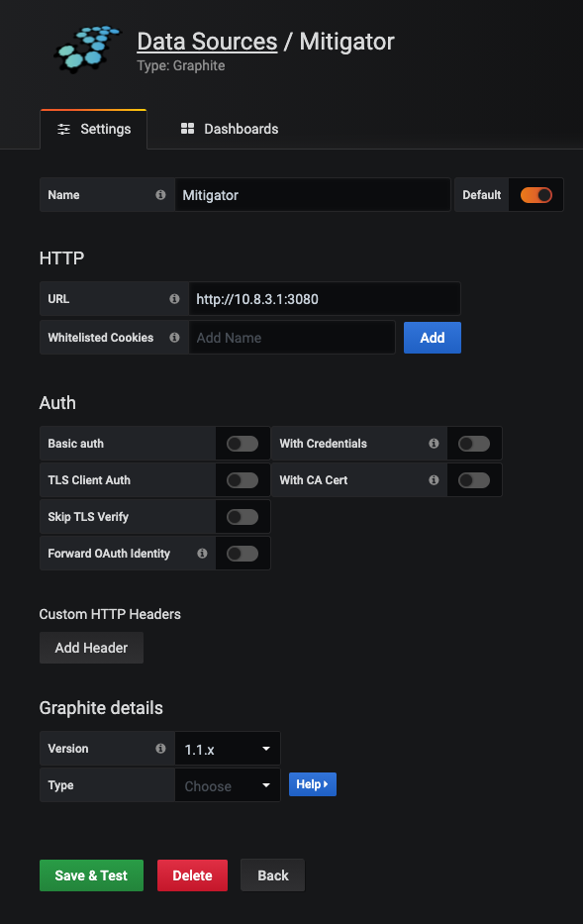Click the Version info icon

pos(160,749)
